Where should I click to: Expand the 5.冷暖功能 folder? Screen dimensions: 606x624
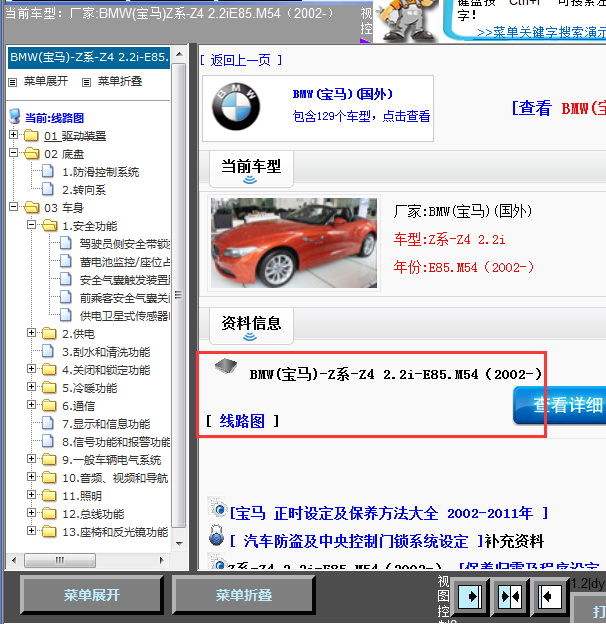click(x=31, y=386)
